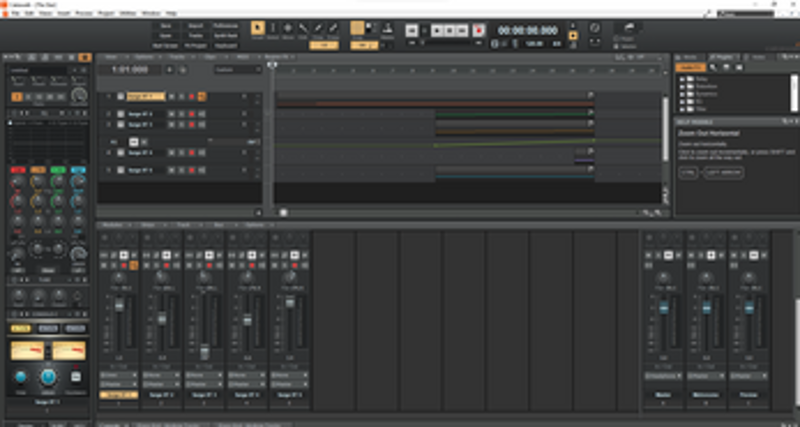Click the browser search magnifier icon

713,67
